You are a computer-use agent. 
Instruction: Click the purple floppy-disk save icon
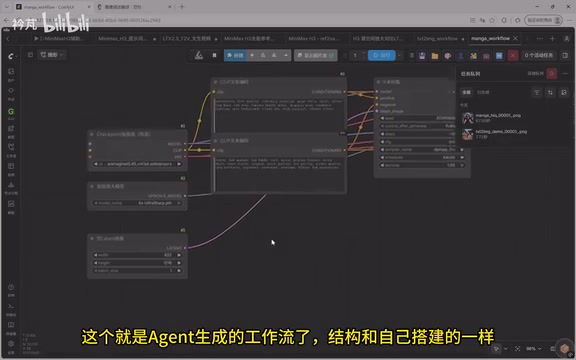422,56
